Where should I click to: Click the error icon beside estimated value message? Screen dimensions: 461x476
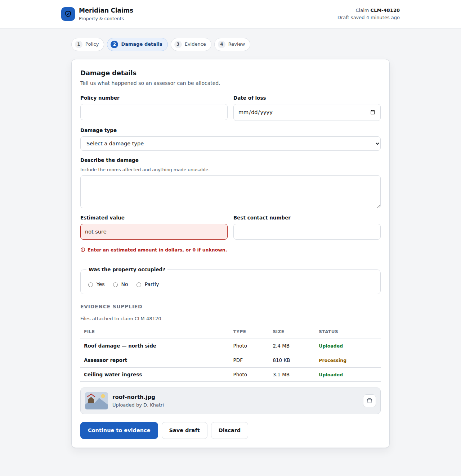click(x=83, y=250)
